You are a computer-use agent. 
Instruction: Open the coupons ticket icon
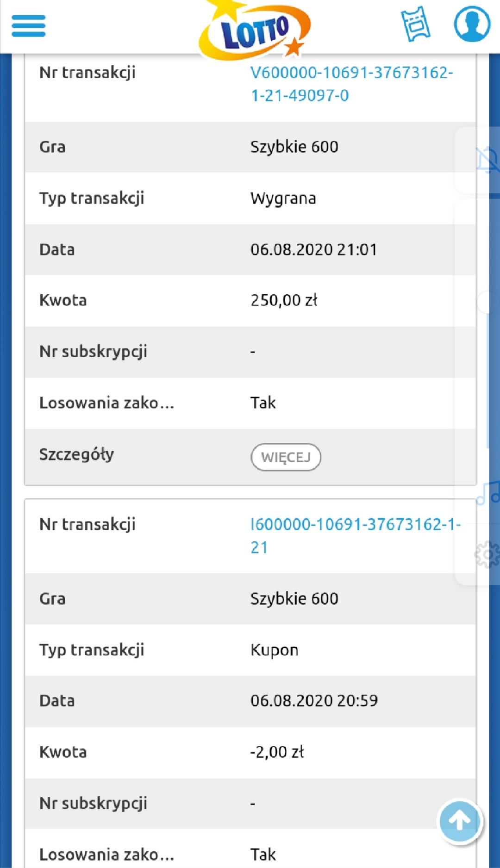point(415,24)
